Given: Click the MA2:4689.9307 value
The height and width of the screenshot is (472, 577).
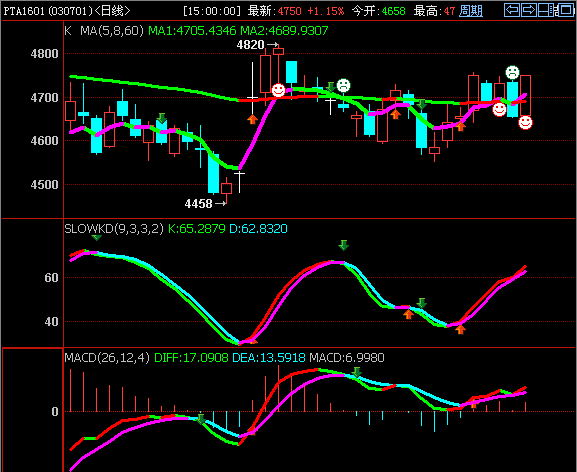Looking at the screenshot, I should click(284, 31).
